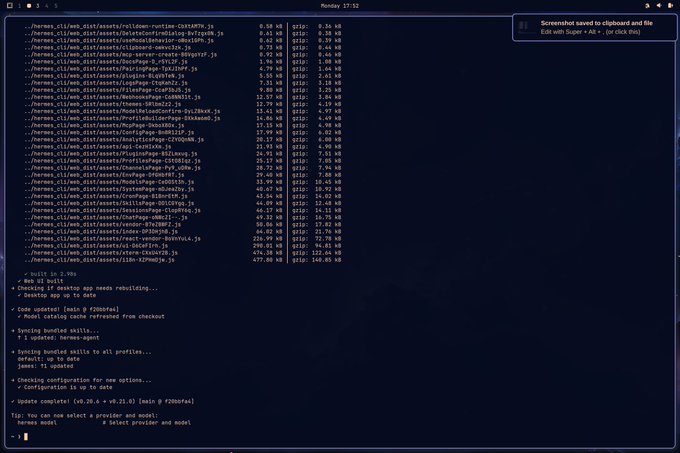680x453 pixels.
Task: Click the '477.80 kB' size value
Action: point(268,260)
